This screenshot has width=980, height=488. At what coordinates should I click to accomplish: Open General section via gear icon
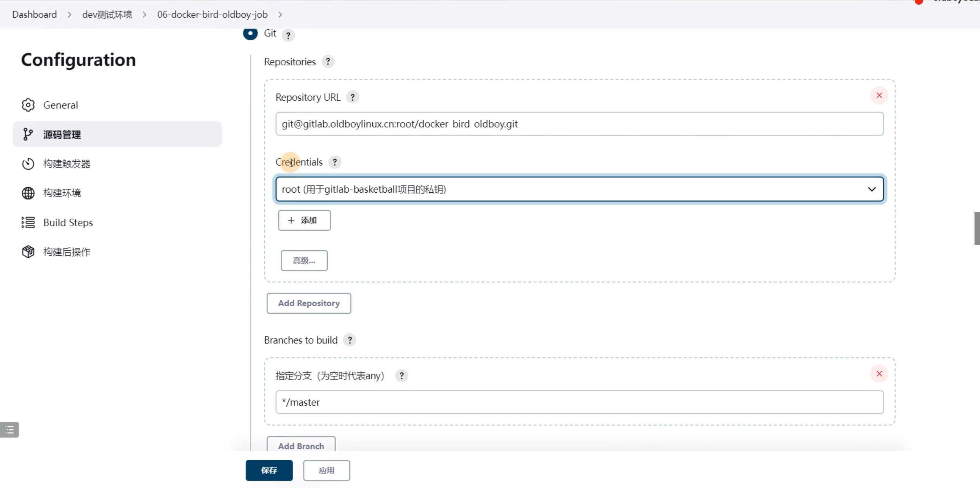coord(28,105)
